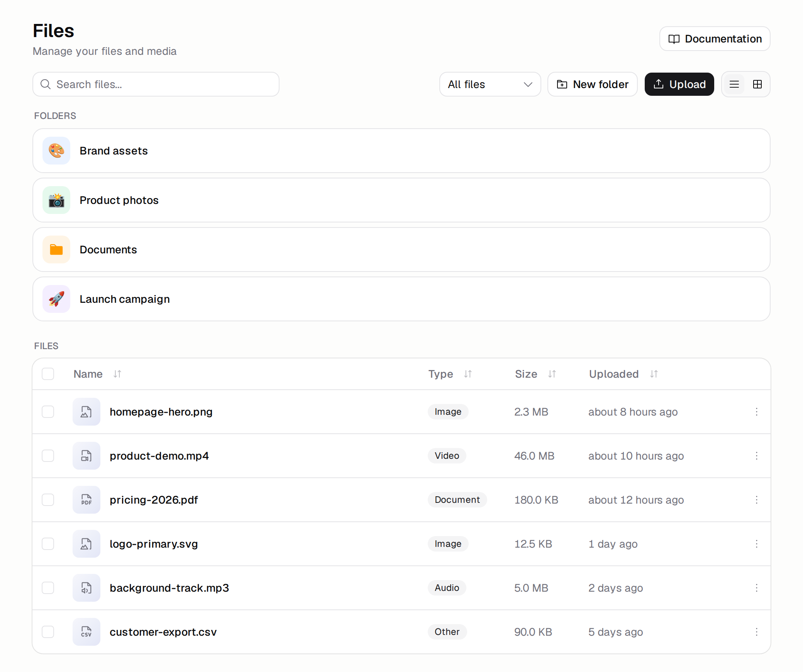Sort files by Type column arrows
This screenshot has height=672, width=803.
pos(468,374)
